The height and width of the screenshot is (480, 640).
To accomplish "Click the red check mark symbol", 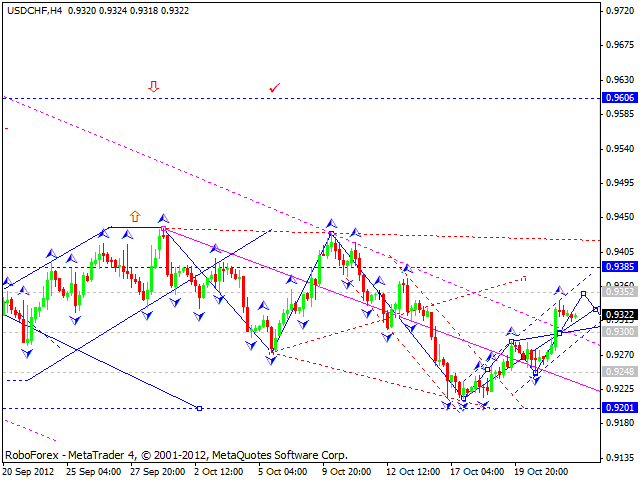I will 274,88.
